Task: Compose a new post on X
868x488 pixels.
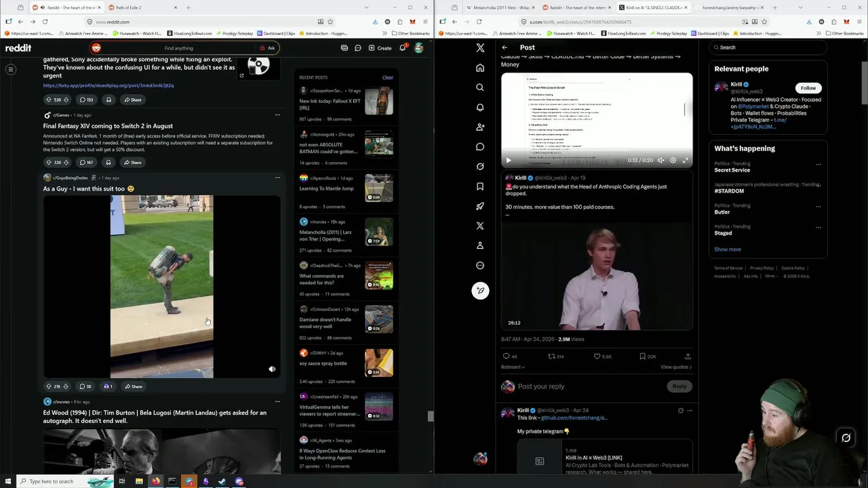Action: (480, 291)
